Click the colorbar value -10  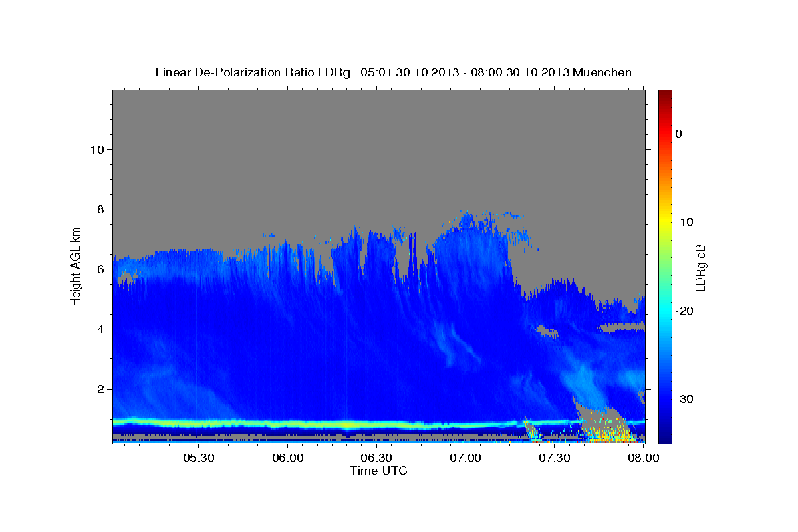coord(685,222)
